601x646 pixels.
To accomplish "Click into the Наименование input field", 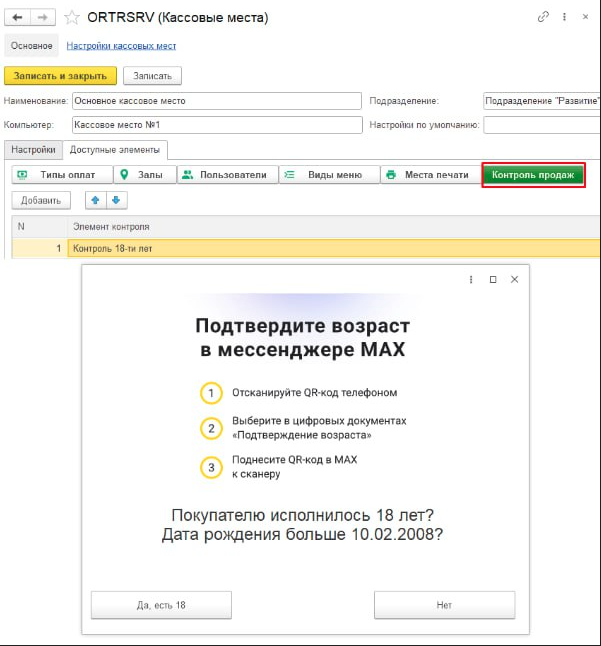I will click(x=215, y=101).
